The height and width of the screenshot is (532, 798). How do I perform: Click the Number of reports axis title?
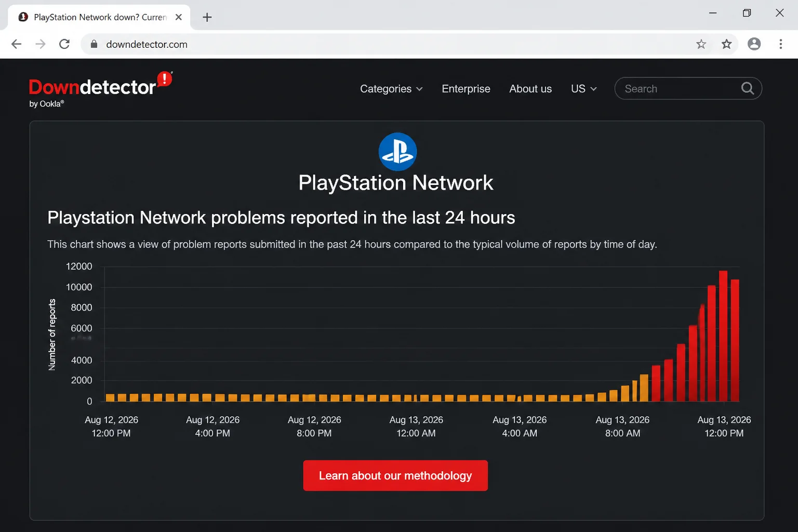[x=52, y=335]
